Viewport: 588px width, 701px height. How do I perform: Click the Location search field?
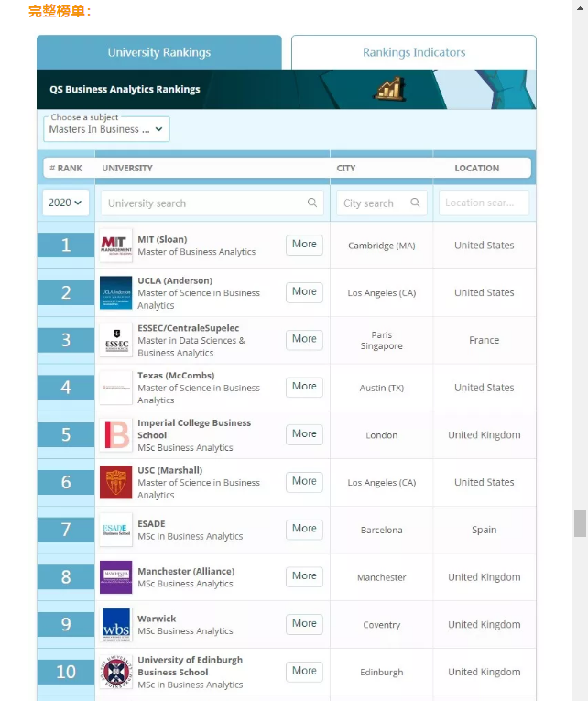(484, 203)
